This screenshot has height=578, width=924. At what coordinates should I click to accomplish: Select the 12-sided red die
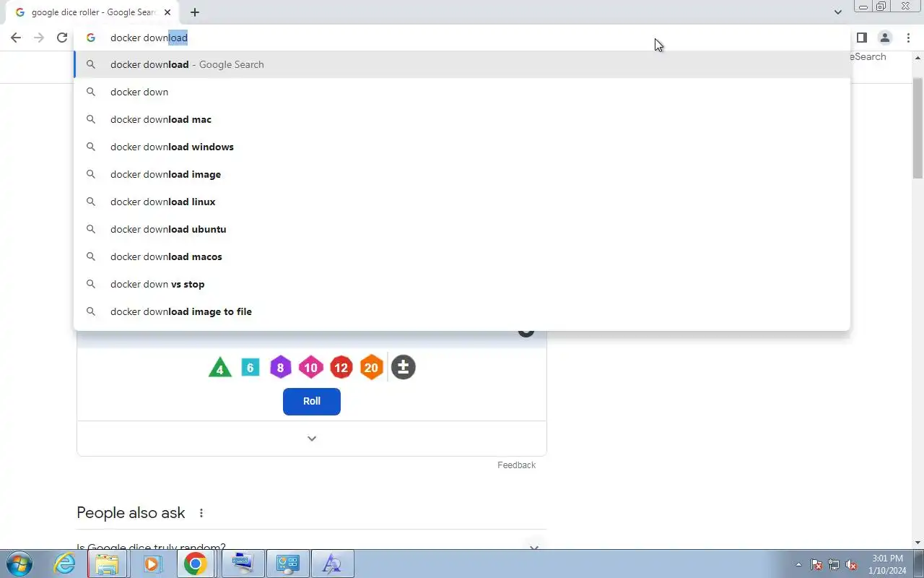click(341, 368)
